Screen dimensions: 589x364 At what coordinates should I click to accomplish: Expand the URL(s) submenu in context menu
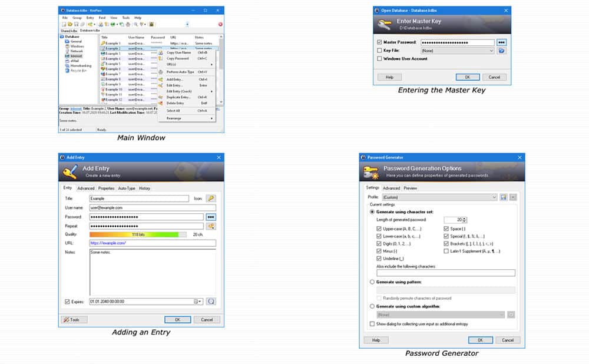coord(187,64)
